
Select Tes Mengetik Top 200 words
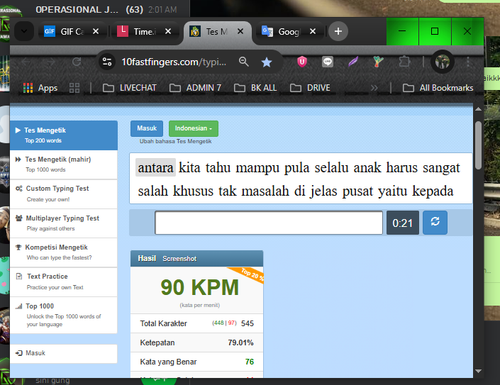click(x=64, y=135)
